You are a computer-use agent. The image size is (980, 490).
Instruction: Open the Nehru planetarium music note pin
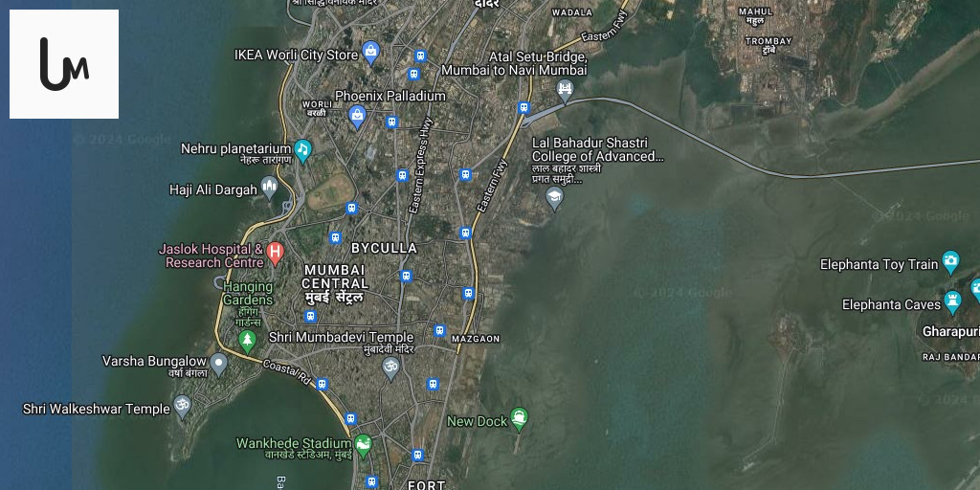coord(302,150)
